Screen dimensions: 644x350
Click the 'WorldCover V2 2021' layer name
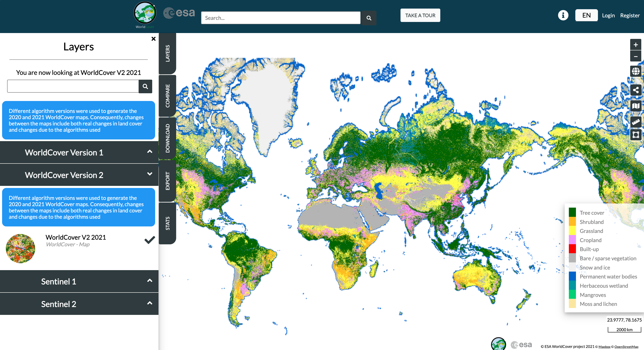tap(76, 237)
